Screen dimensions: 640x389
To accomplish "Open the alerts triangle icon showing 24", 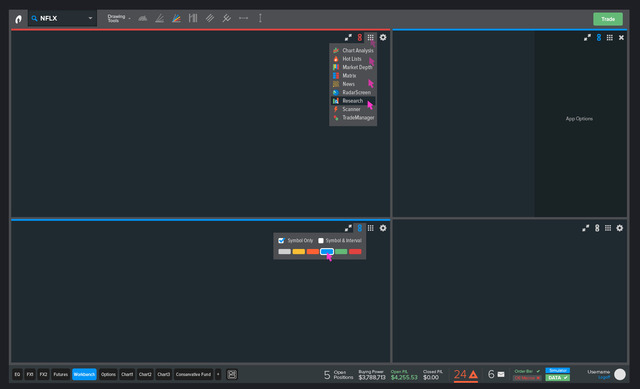I will (x=473, y=374).
